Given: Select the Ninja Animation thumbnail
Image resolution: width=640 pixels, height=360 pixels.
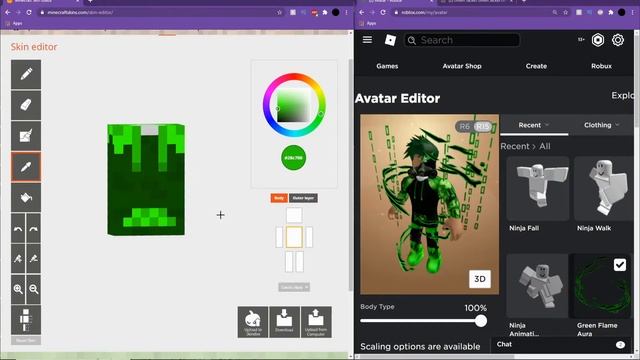Looking at the screenshot, I should coord(537,286).
